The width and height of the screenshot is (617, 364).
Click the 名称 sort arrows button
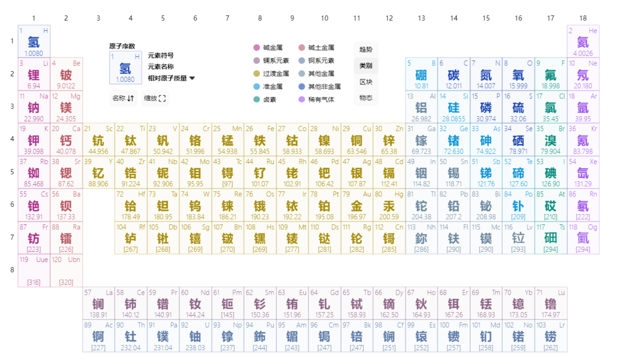tap(123, 98)
